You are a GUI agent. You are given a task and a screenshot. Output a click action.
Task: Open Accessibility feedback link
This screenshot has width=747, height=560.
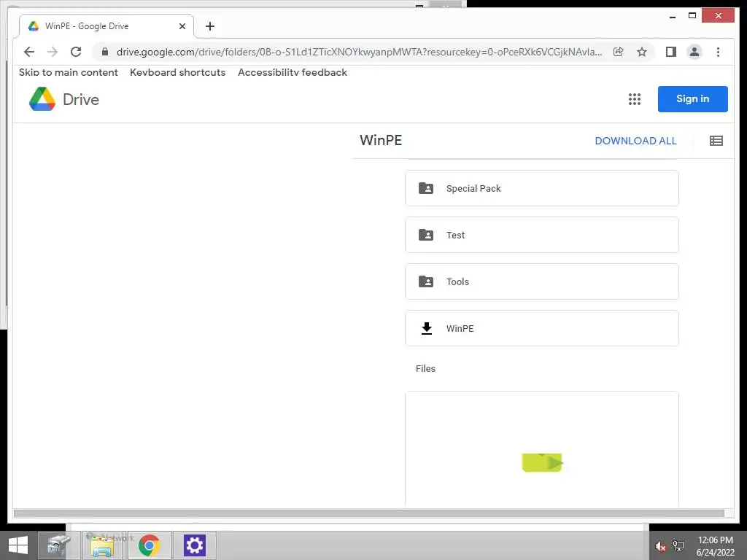point(293,72)
